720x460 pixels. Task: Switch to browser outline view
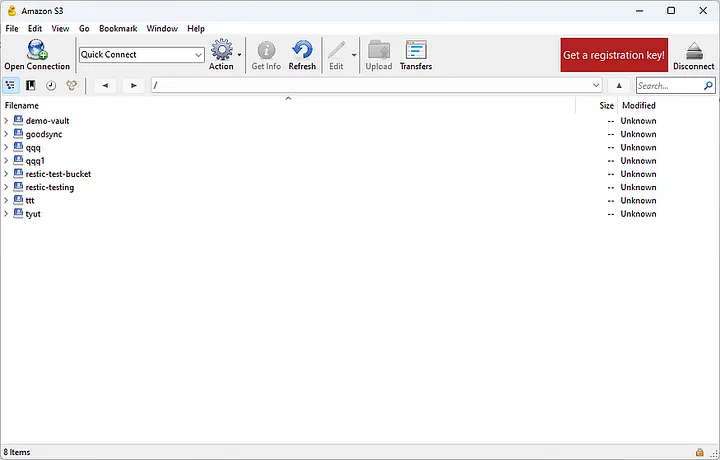point(10,85)
